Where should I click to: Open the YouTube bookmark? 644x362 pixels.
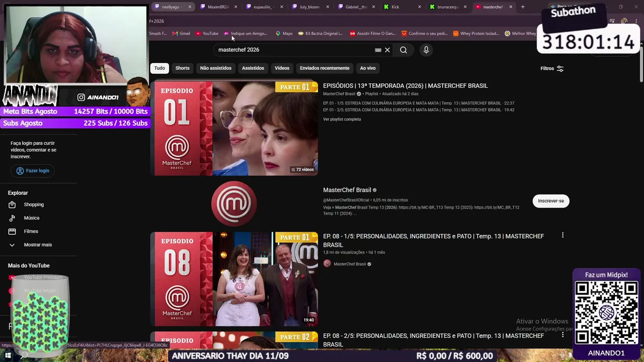207,34
